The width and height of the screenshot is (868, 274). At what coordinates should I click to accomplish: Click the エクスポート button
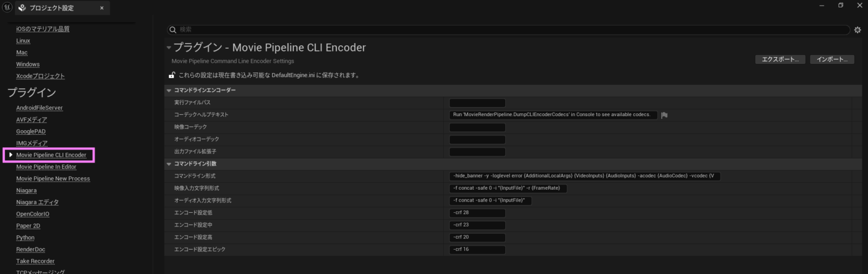[780, 59]
